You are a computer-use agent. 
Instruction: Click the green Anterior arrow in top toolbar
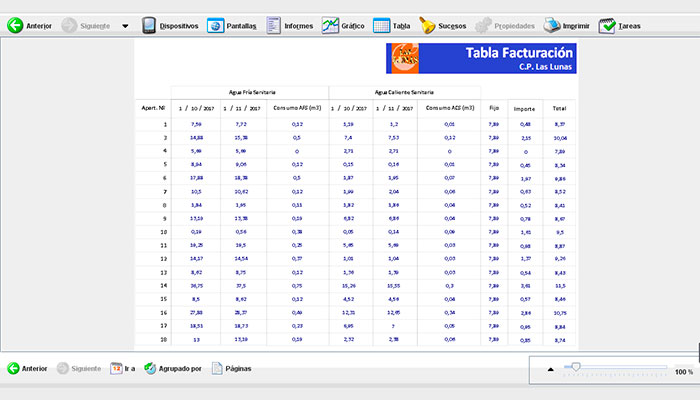tap(15, 25)
